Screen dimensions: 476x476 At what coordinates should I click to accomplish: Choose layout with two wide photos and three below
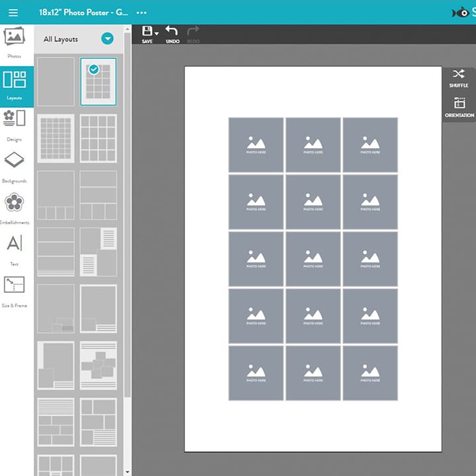99,195
